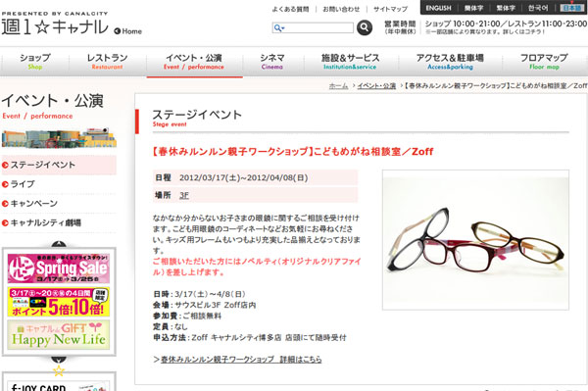Open the 3F location link

(184, 195)
